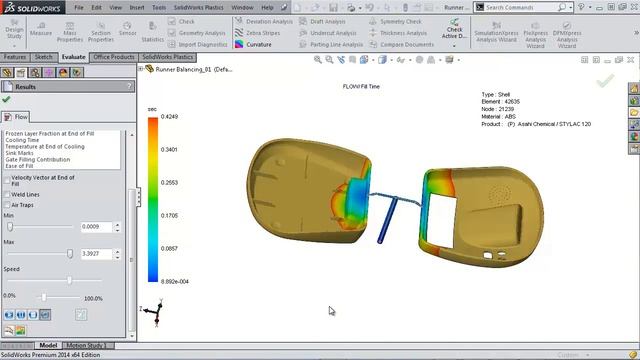
Task: Open print options dropdown arrow
Action: [360, 8]
